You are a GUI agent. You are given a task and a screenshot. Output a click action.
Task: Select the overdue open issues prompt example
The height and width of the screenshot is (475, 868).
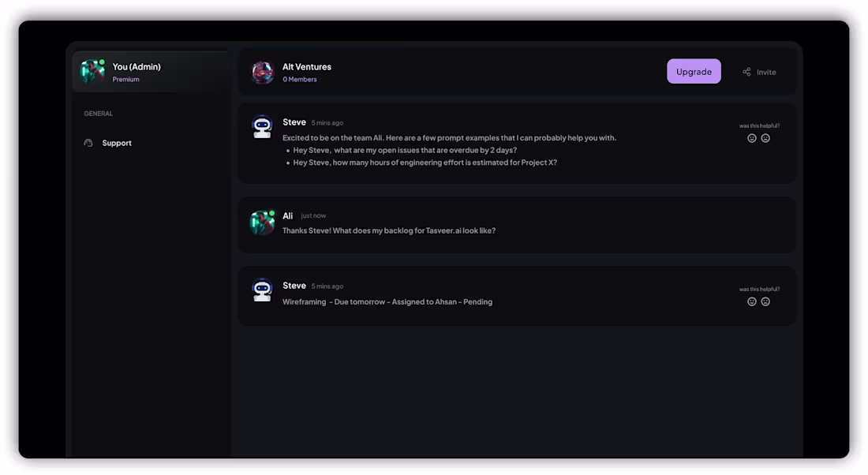(x=405, y=150)
